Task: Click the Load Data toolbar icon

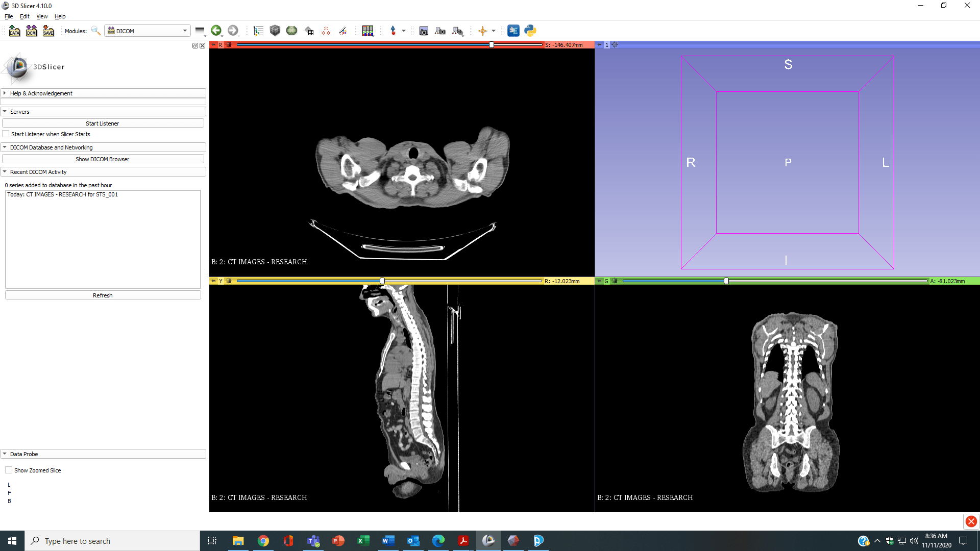Action: 14,31
